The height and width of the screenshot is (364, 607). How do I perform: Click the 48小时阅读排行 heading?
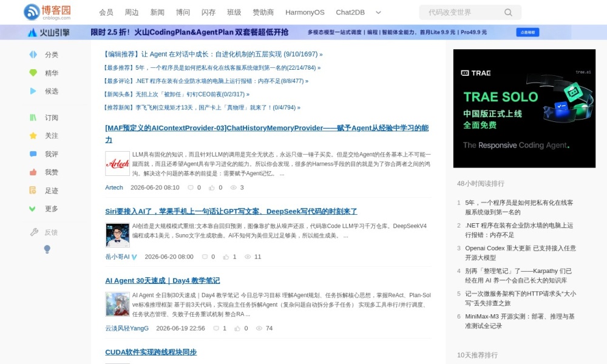(481, 184)
